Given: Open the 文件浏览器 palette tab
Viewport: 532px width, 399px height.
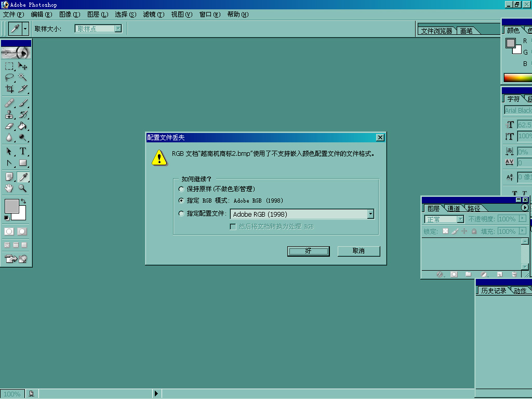Looking at the screenshot, I should (x=436, y=31).
